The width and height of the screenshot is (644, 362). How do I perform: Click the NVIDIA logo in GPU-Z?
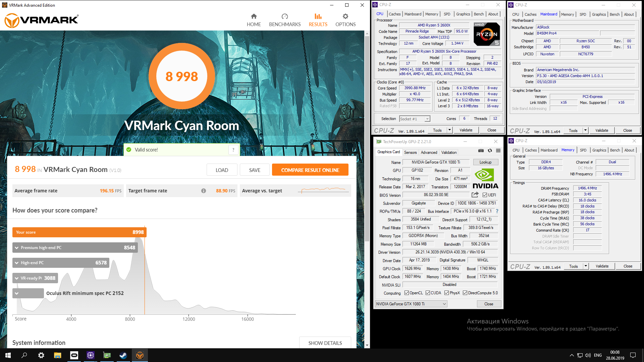tap(485, 179)
